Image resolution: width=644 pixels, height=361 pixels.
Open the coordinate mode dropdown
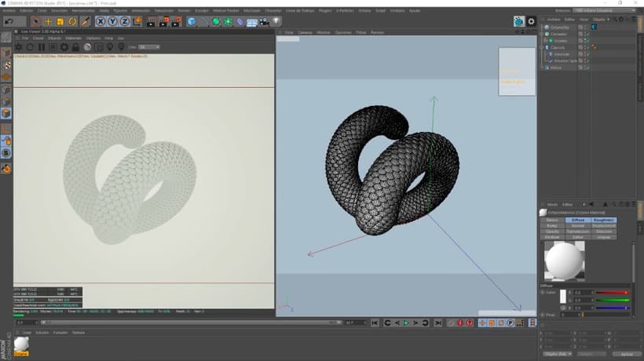559,354
